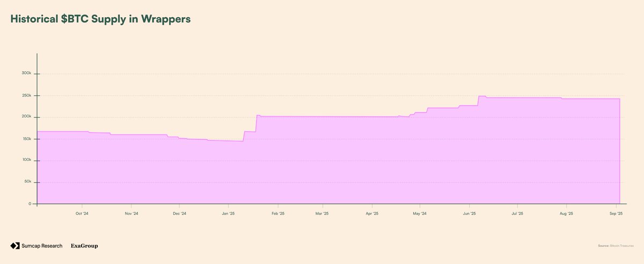Click the 50k y-axis label
Screen dimensions: 644x264
(28, 182)
